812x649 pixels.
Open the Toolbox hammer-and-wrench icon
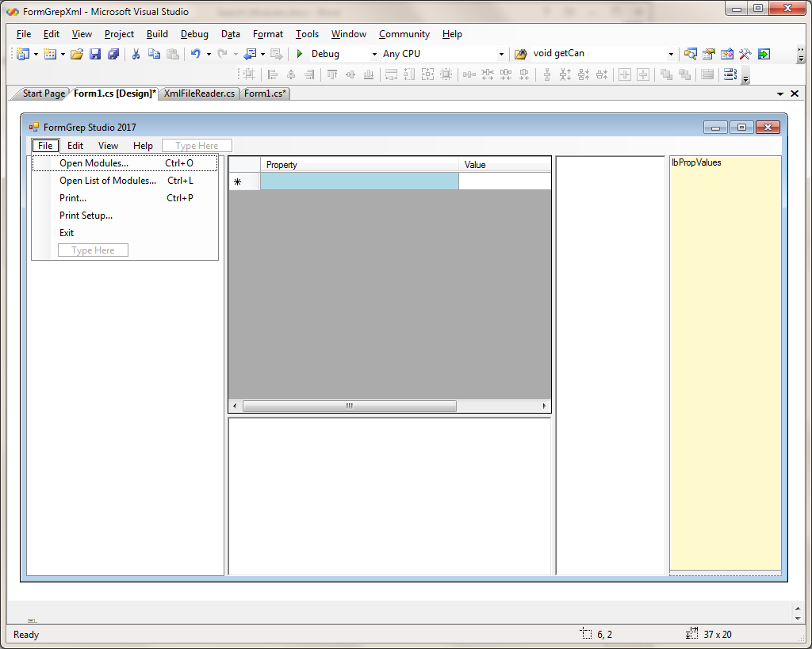[745, 54]
